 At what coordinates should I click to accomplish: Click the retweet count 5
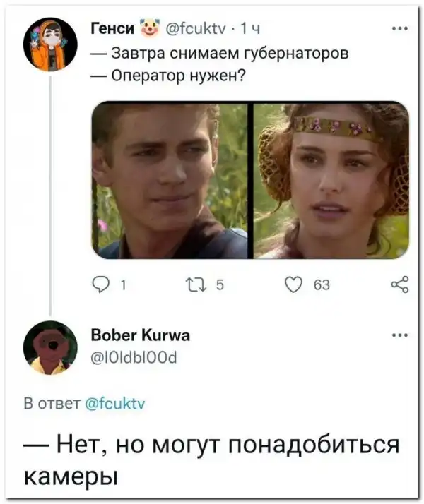click(x=218, y=285)
